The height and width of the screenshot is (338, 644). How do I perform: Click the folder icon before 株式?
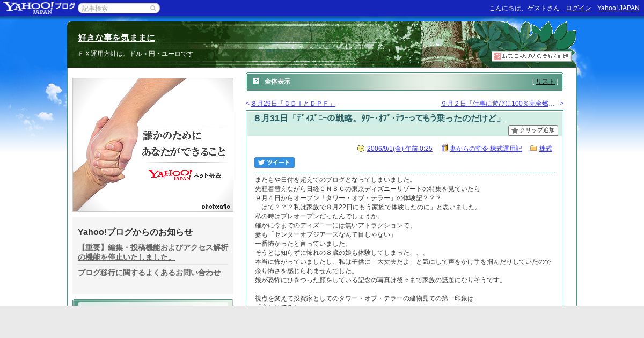point(533,149)
